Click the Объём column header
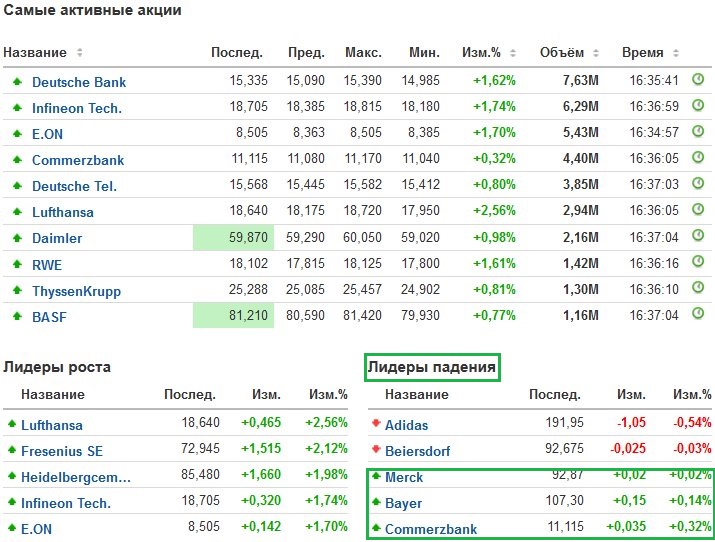715x542 pixels. 568,53
